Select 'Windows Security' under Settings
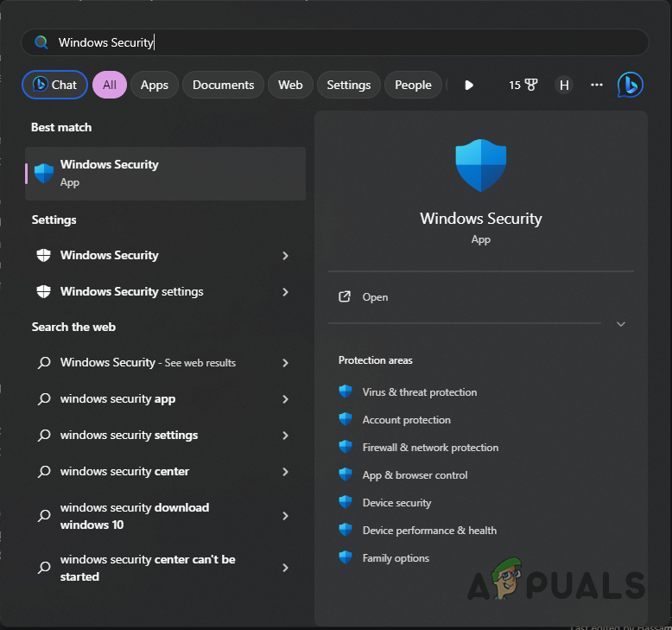Image resolution: width=672 pixels, height=630 pixels. tap(166, 256)
